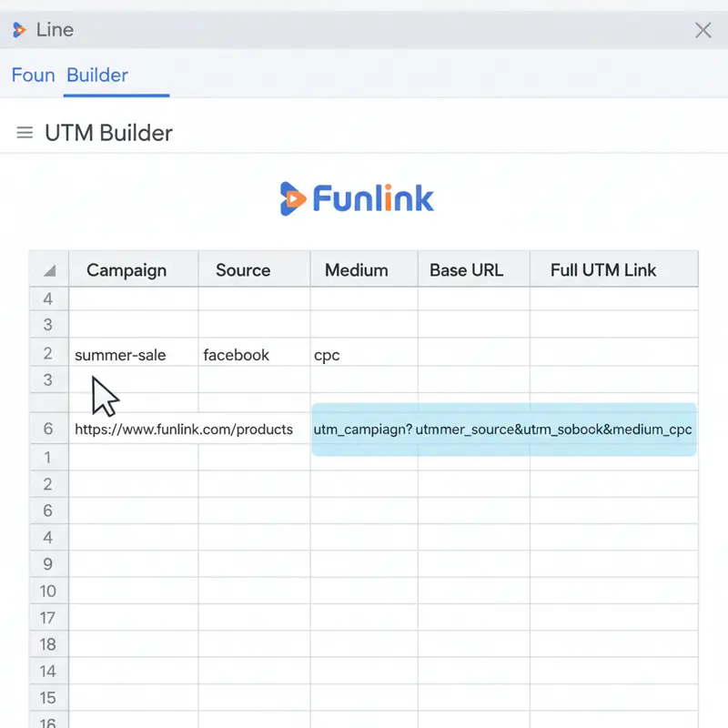Click the cell containing facebook
The image size is (728, 728).
coord(237,354)
